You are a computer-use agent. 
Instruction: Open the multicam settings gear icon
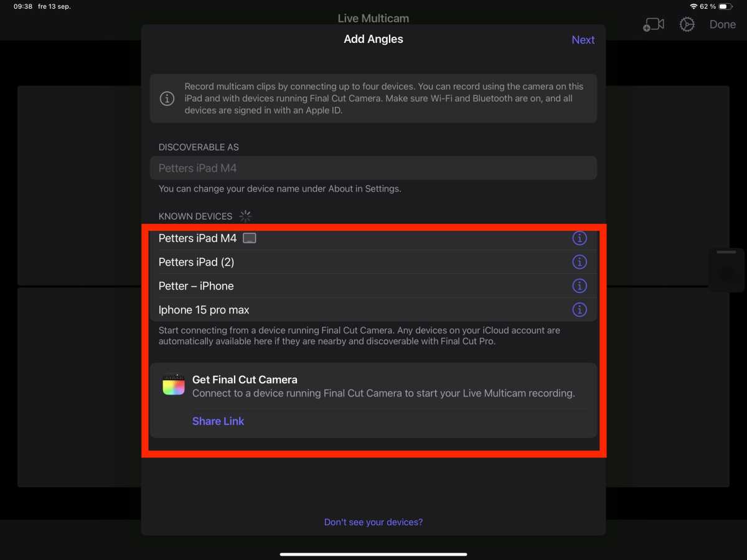687,25
